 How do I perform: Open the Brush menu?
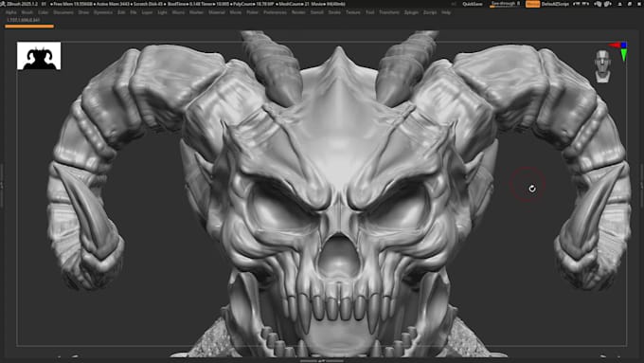tap(27, 12)
